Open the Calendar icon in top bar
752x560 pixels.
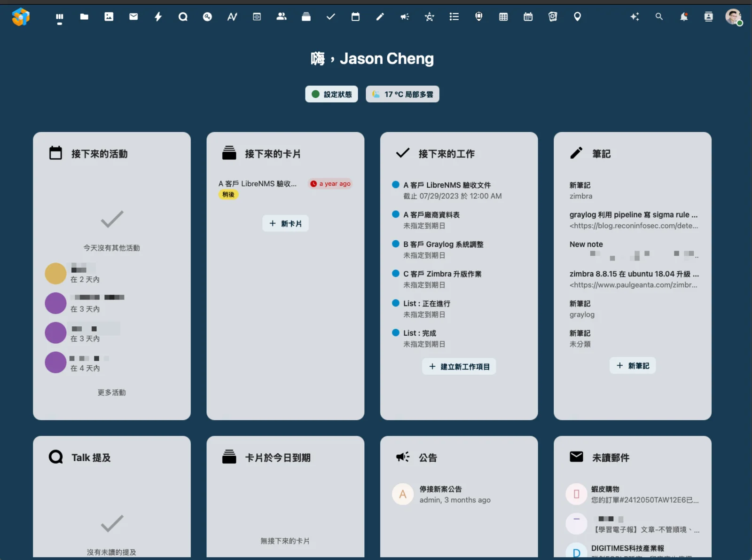[x=355, y=17]
